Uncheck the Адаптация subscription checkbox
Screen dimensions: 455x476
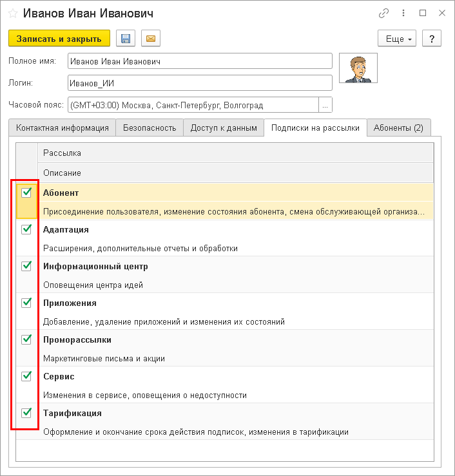(26, 229)
